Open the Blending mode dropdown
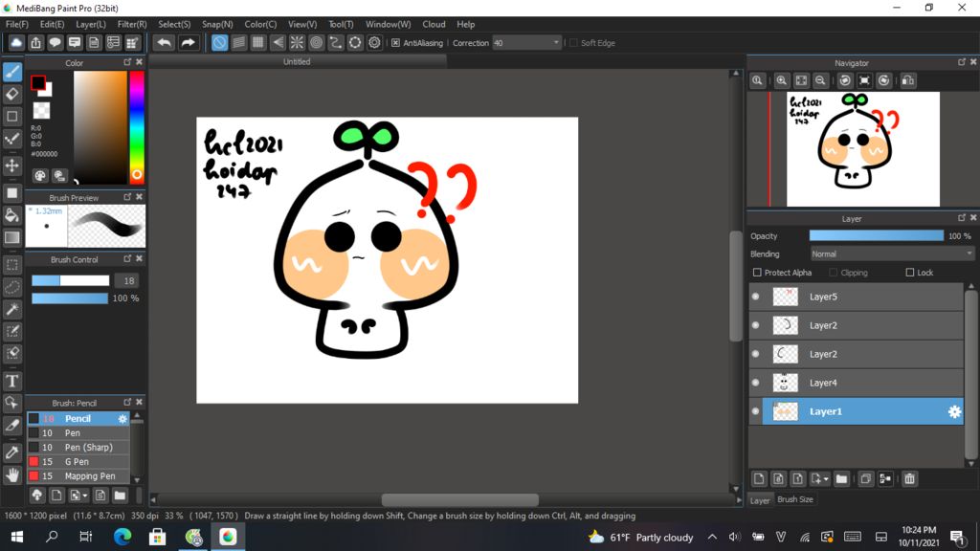Screen dimensions: 980x551 tap(892, 253)
